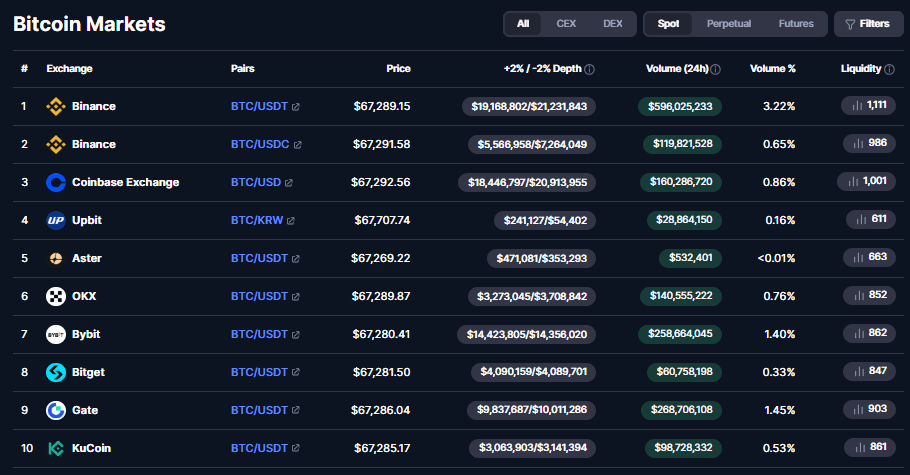This screenshot has height=475, width=910.
Task: Switch to the All exchanges toggle
Action: (523, 23)
